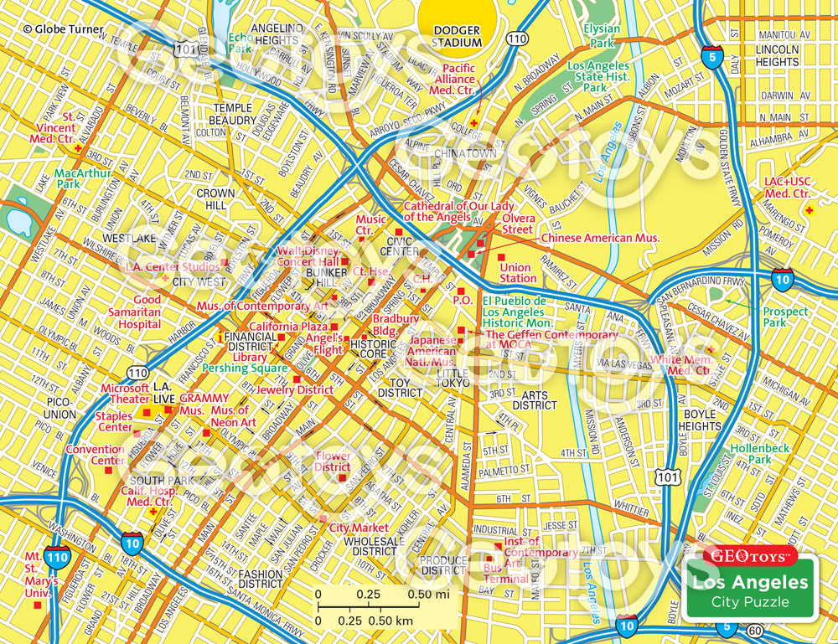
Task: Click the information icon at Financial District
Action: pyautogui.click(x=219, y=337)
